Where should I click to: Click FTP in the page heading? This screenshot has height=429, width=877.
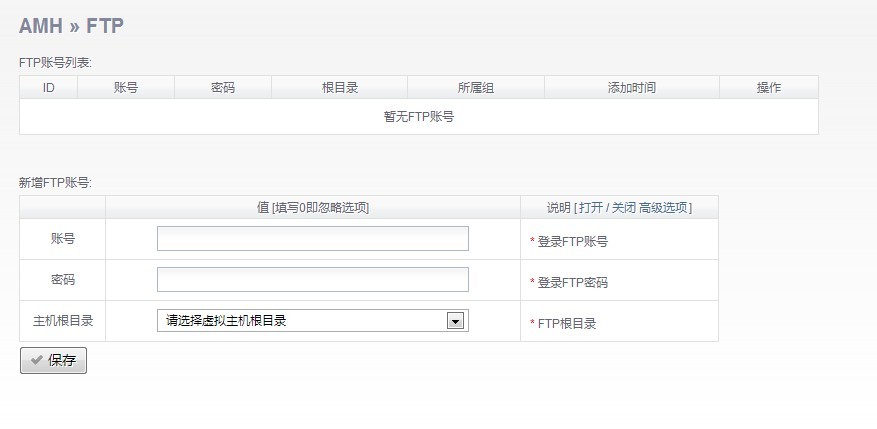pos(105,27)
